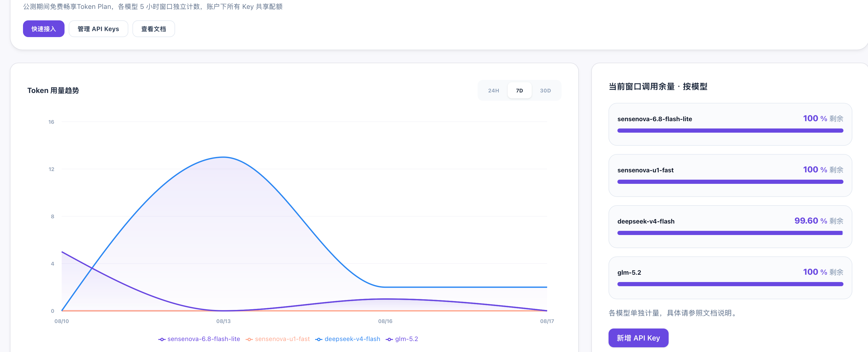Select the deepseek-v4-flash model name in quota card
The image size is (868, 352).
click(x=646, y=221)
